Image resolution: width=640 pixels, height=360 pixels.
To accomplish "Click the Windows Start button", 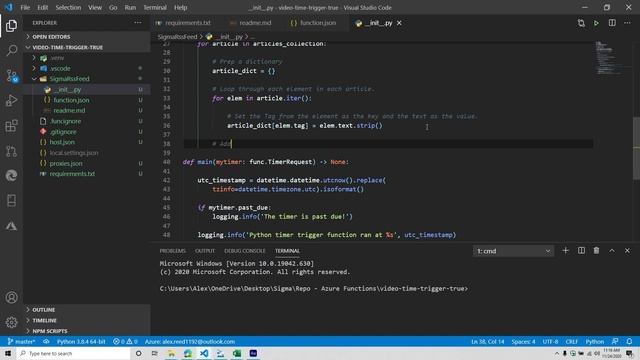I will (8, 353).
